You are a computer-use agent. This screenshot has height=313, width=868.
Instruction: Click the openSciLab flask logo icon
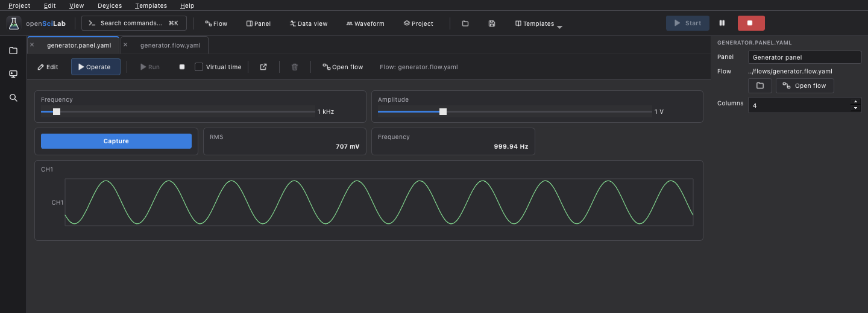click(x=13, y=23)
